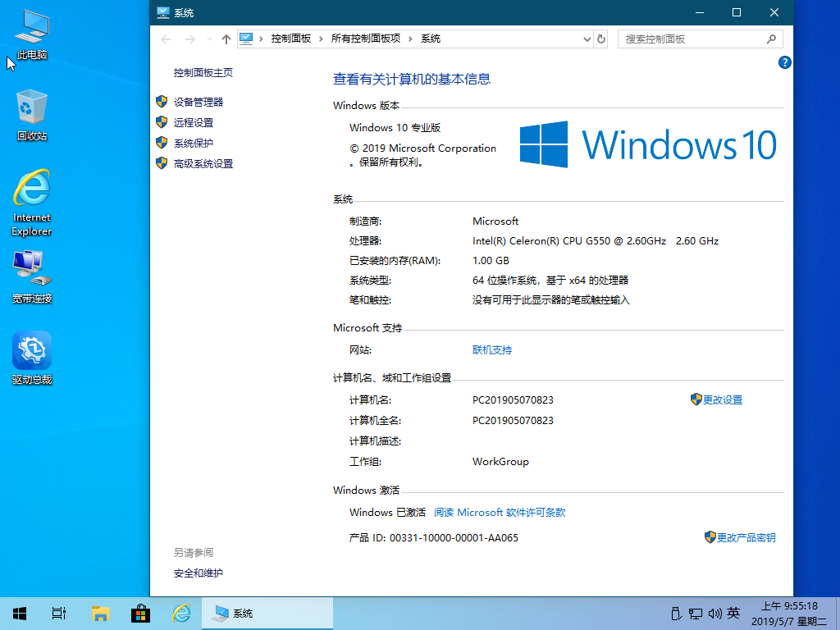Expand the chevron before 控制面板 breadcrumb

tap(261, 39)
